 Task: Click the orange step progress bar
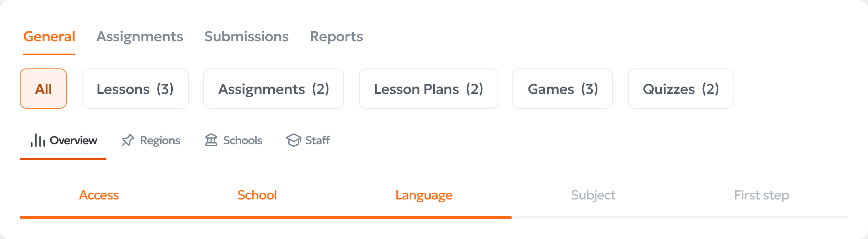point(266,217)
